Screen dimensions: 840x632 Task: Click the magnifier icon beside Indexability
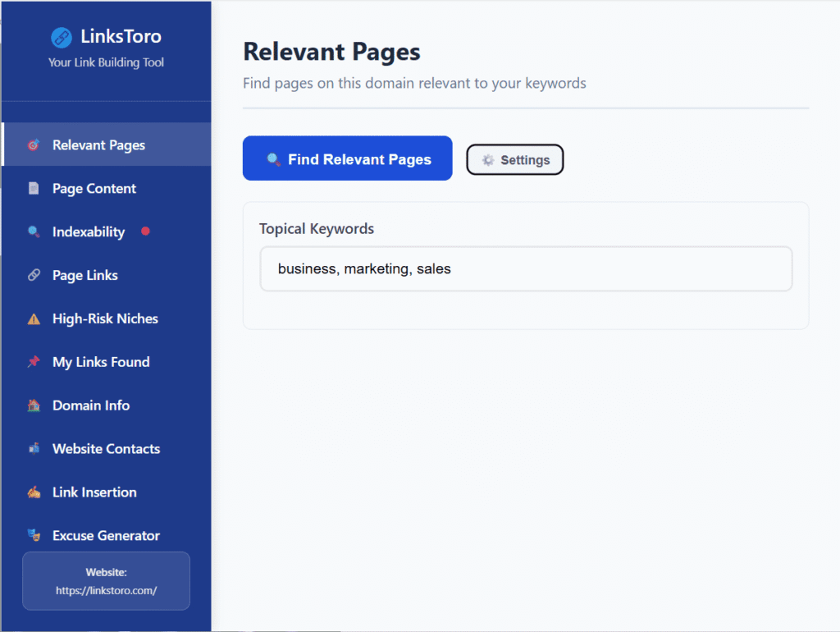coord(34,232)
